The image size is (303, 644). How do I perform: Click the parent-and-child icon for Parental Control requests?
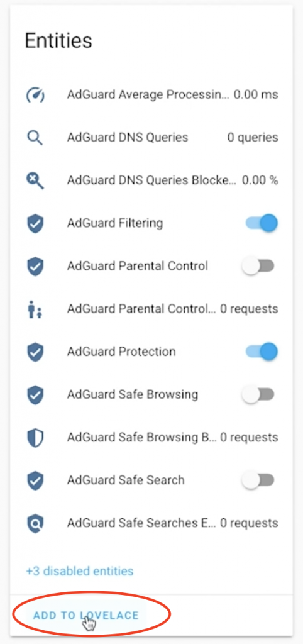35,309
